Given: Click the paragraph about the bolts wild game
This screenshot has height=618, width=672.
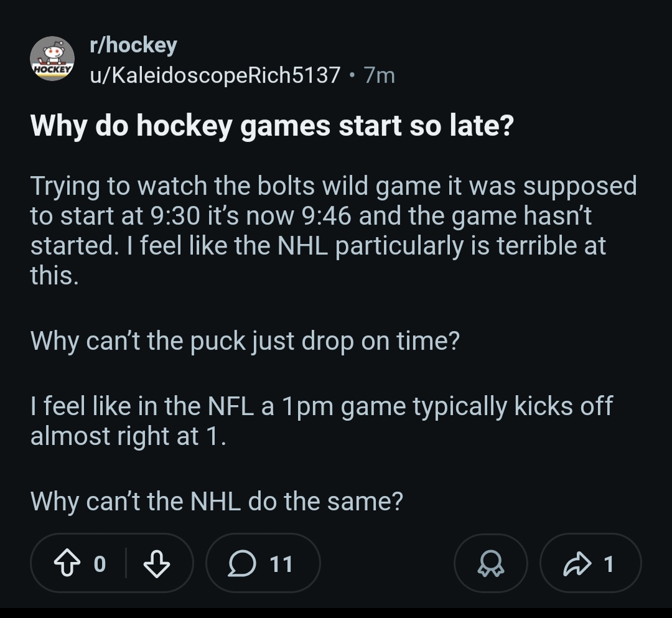Looking at the screenshot, I should (334, 230).
